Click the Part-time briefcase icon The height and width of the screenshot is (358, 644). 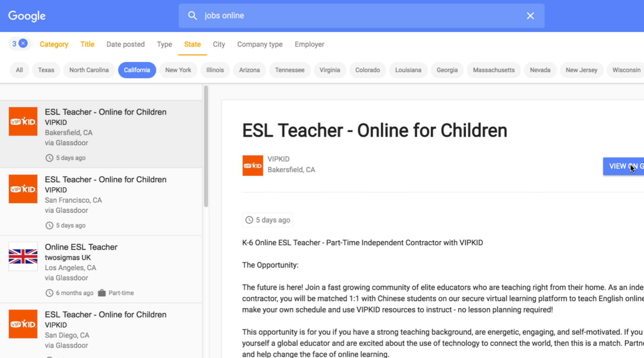(102, 293)
